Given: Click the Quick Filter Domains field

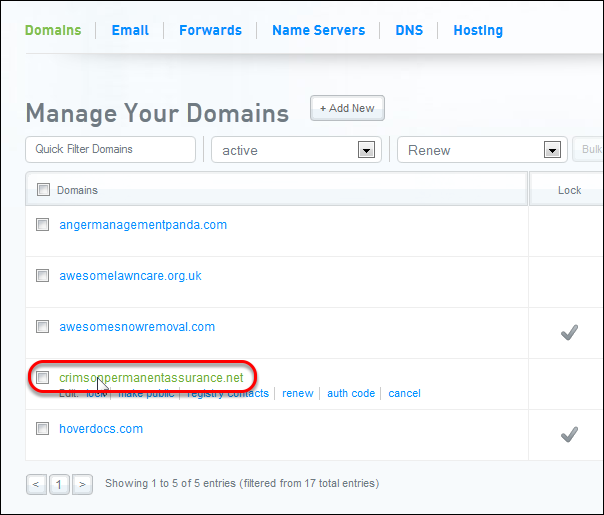Looking at the screenshot, I should (x=110, y=149).
